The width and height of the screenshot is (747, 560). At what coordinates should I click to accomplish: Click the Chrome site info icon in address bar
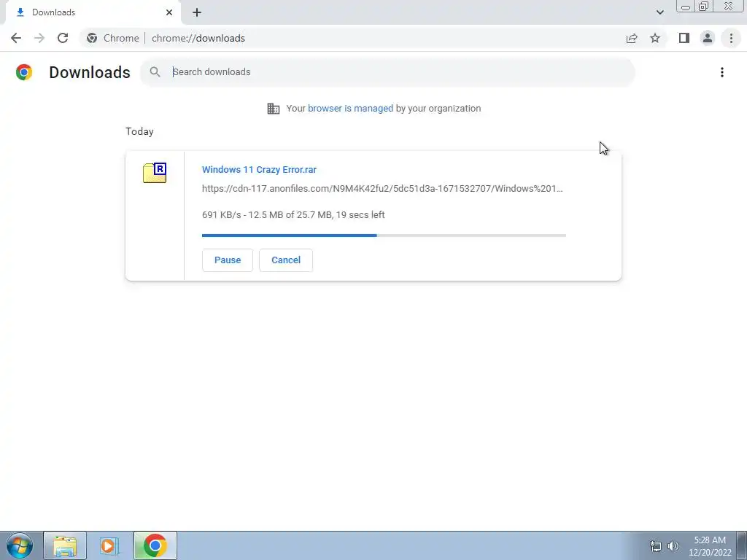[x=92, y=38]
